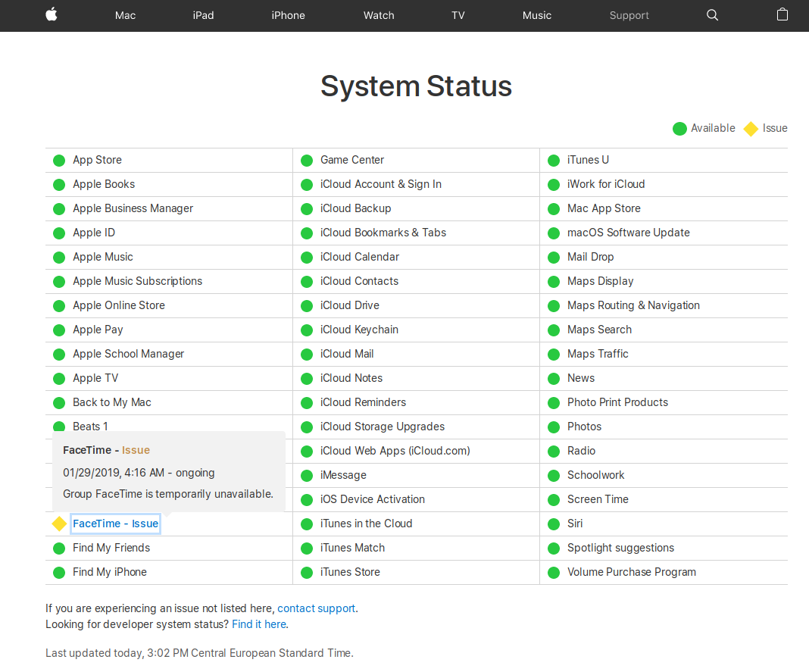Open the iPad menu

pyautogui.click(x=203, y=15)
